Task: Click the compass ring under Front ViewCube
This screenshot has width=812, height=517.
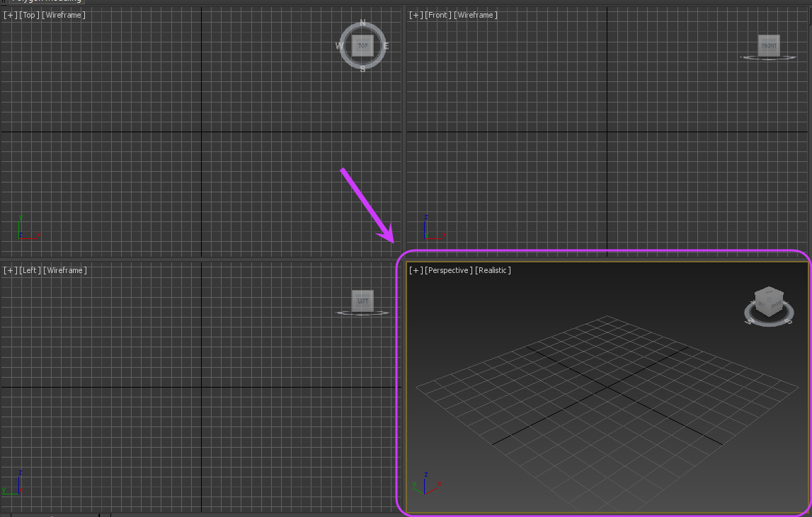Action: click(x=769, y=58)
